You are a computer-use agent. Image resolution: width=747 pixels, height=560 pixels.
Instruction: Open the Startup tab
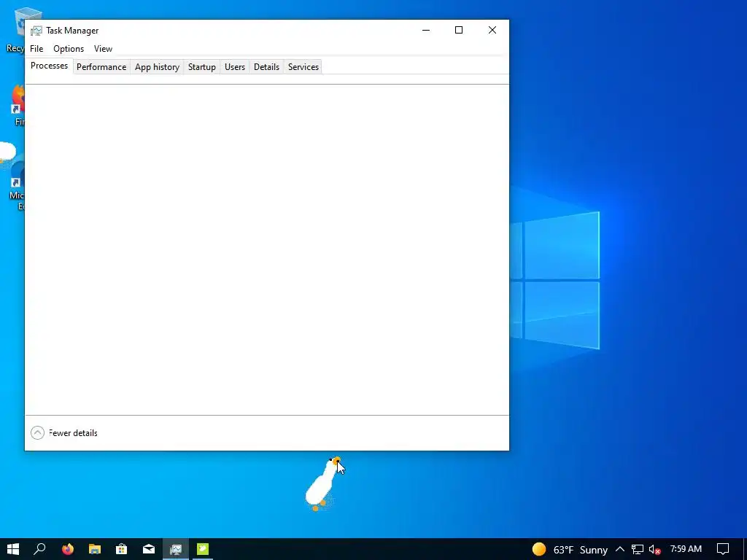pos(202,67)
